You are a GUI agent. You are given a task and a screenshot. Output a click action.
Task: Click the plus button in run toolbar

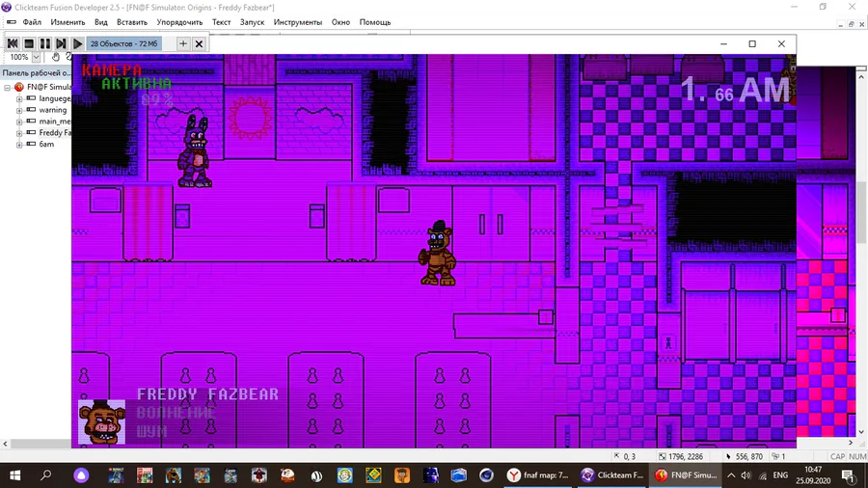coord(183,43)
